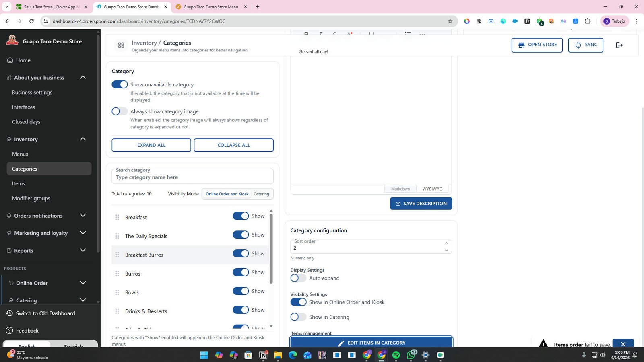Enable Auto expand display setting

[298, 278]
